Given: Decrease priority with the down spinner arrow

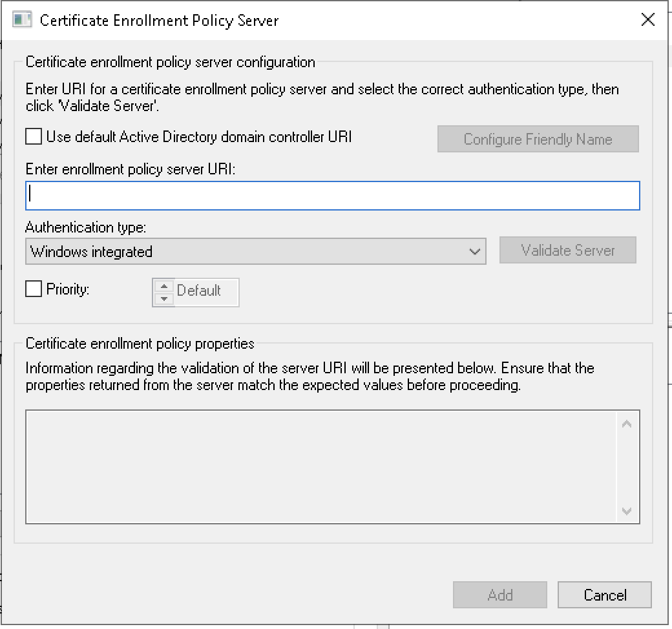Looking at the screenshot, I should click(163, 298).
